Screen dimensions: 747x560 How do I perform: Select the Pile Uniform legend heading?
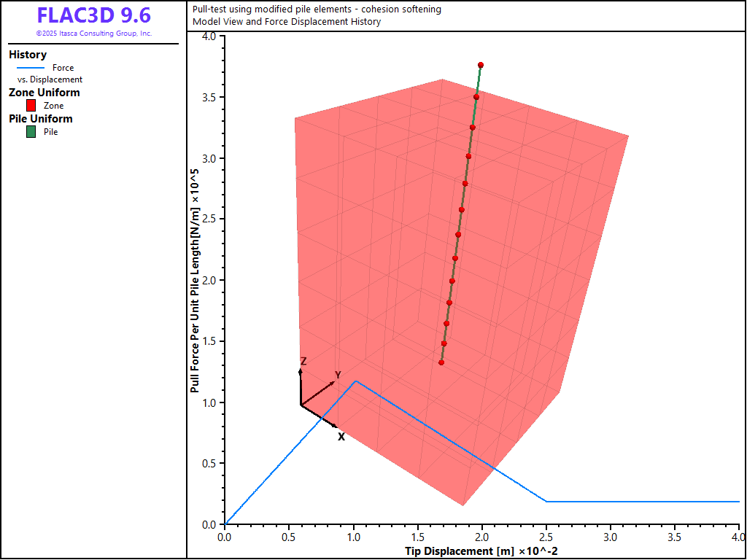(x=41, y=119)
